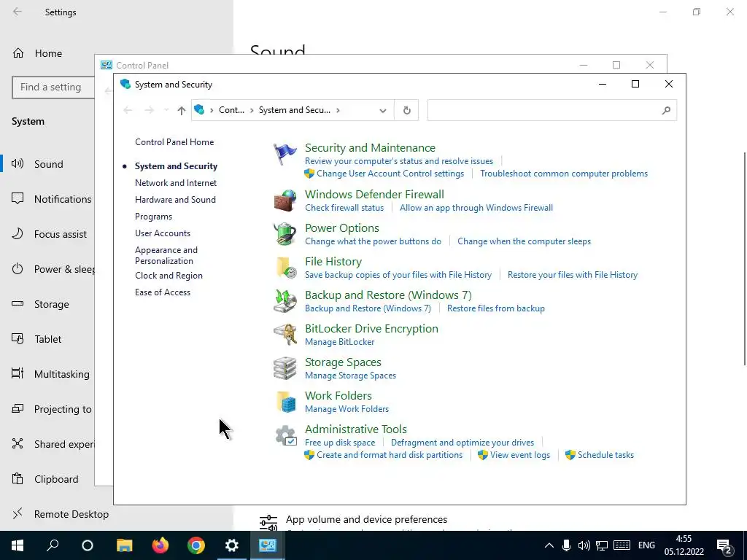Click the refresh button beside address bar
The image size is (747, 560).
[406, 110]
